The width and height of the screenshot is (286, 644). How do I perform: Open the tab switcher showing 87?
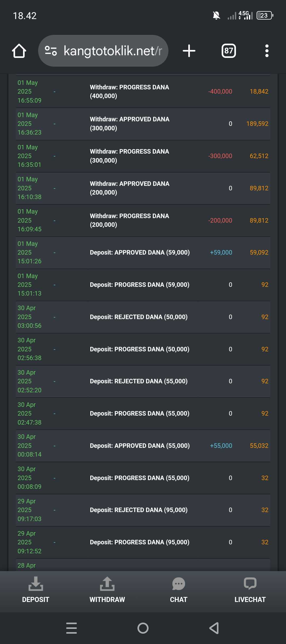(229, 51)
